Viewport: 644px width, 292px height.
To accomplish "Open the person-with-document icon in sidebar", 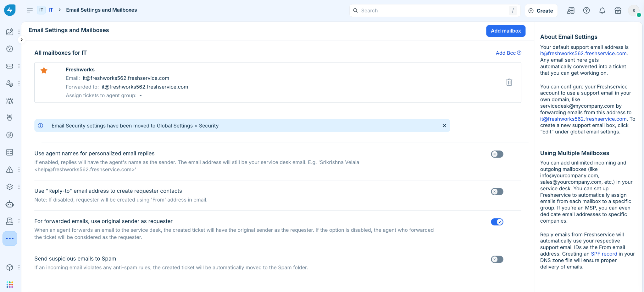I will 10,221.
